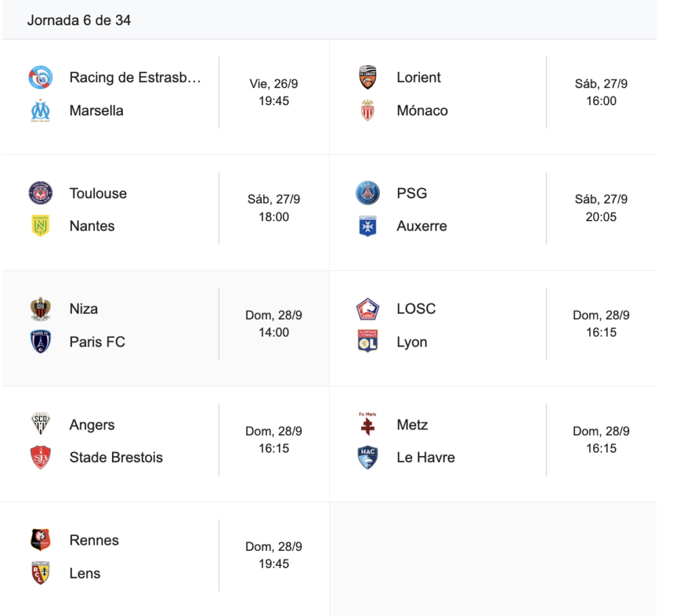Click the Toulouse team badge
The width and height of the screenshot is (695, 616).
(x=41, y=193)
